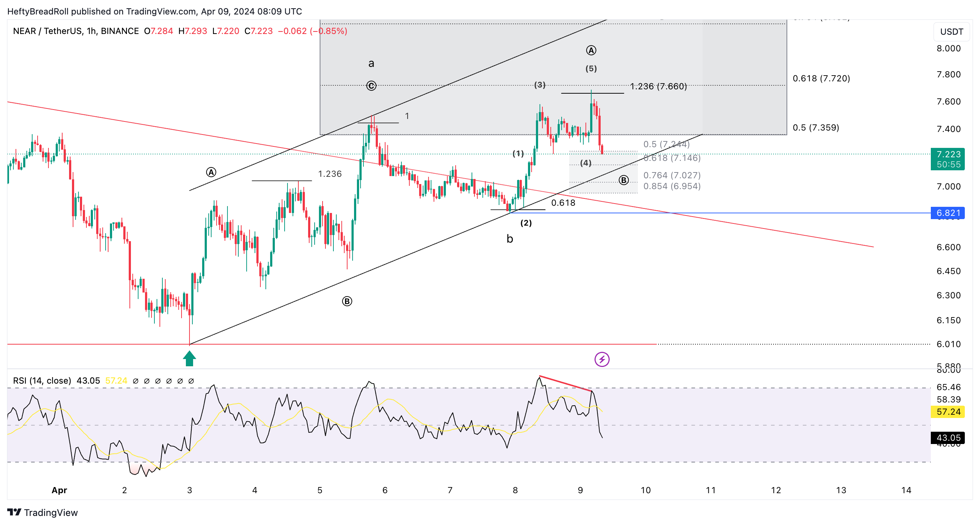Click the 8.000 price axis label

[949, 48]
